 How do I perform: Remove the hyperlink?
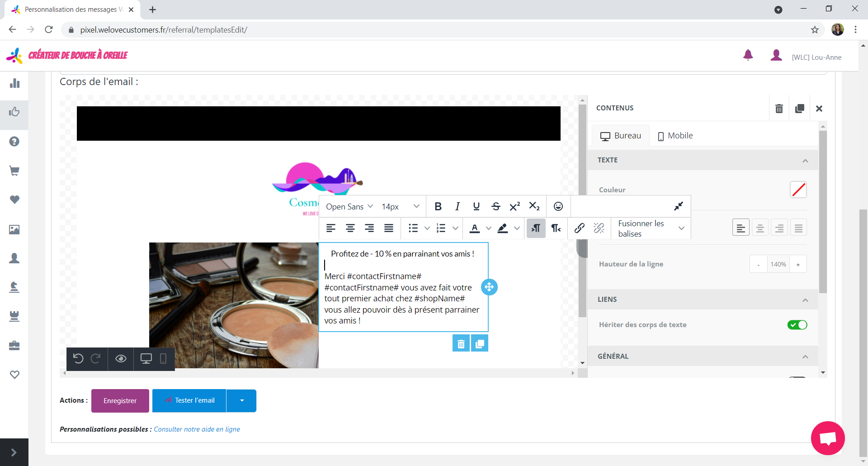599,228
